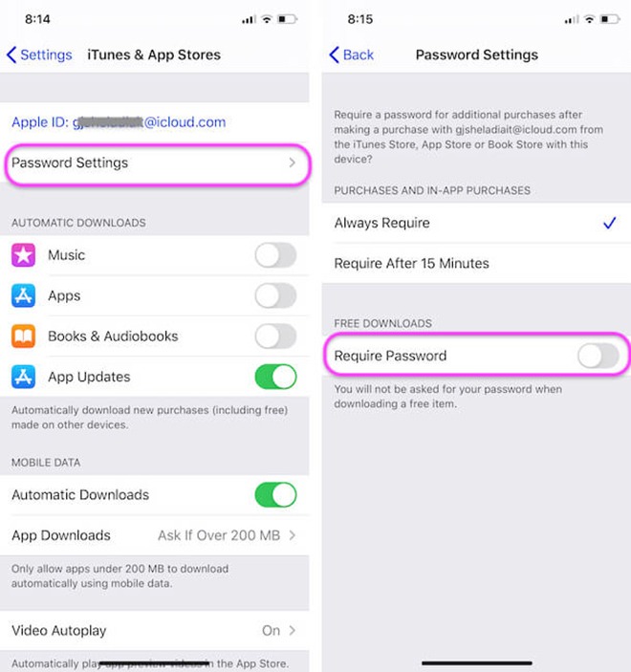Enable Require Password for free downloads
The image size is (631, 672).
pyautogui.click(x=598, y=356)
